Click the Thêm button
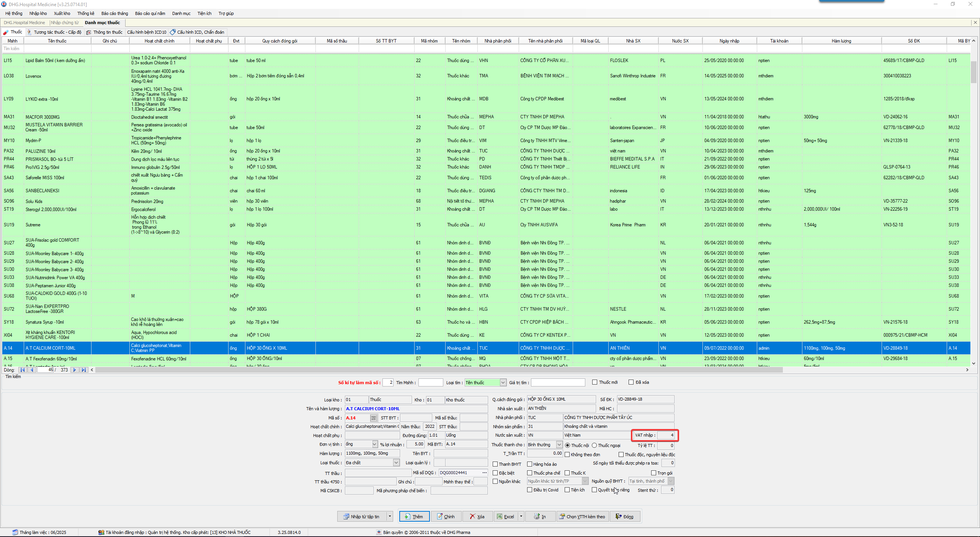Viewport: 980px width, 537px height. pos(414,517)
